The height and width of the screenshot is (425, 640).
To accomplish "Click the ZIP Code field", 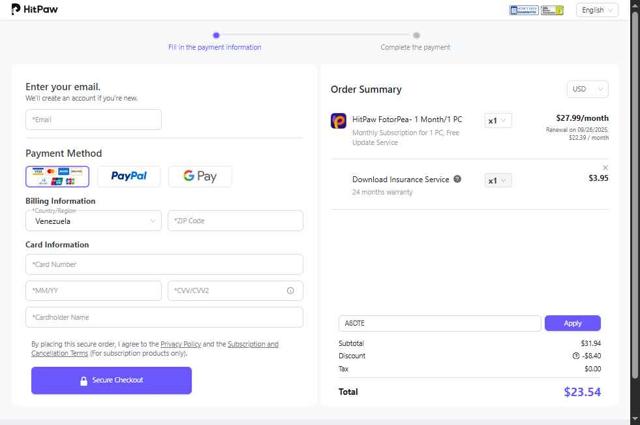I will 236,221.
